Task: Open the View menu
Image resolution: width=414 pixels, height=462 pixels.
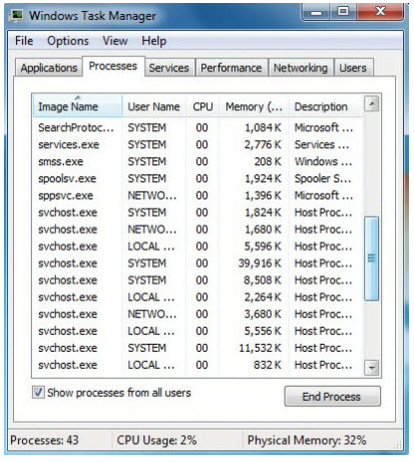Action: 115,41
